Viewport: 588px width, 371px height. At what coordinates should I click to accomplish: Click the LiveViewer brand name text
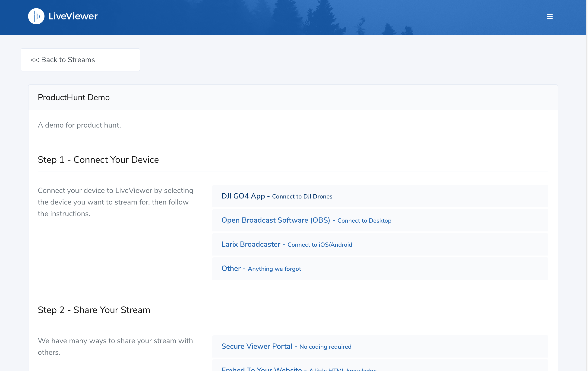click(x=73, y=16)
